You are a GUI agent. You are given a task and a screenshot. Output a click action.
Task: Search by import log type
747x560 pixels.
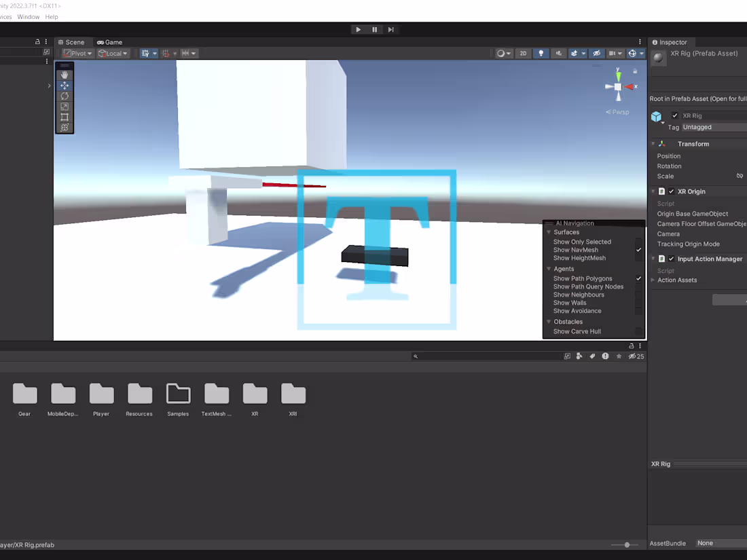pos(605,356)
